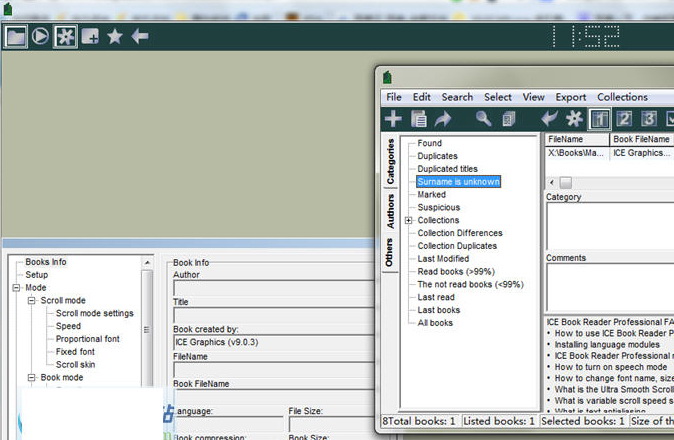The width and height of the screenshot is (674, 440).
Task: Switch to the Authors vertical tab
Action: tap(390, 211)
